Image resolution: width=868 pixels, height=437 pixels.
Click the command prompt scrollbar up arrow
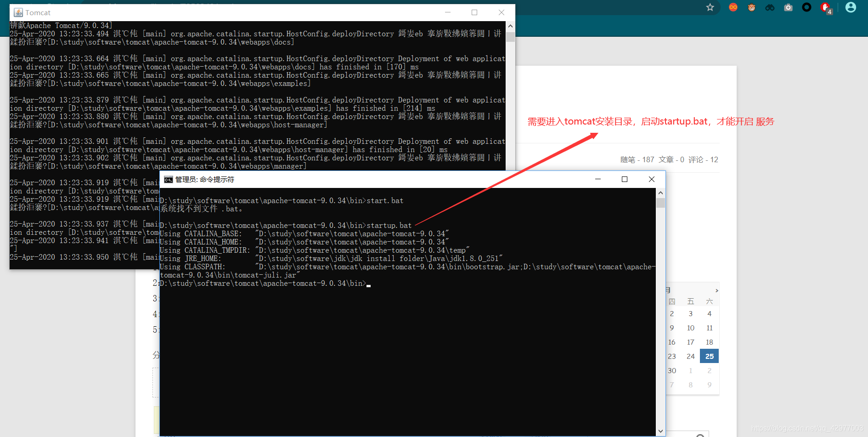pos(660,193)
